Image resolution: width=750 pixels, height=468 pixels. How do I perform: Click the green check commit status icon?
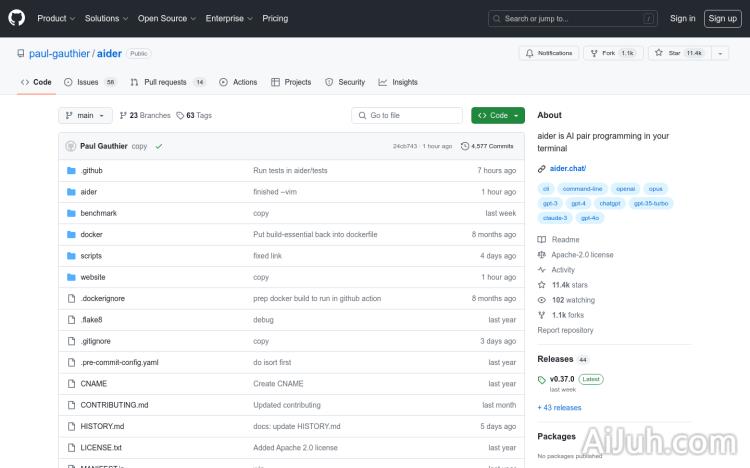tap(159, 146)
